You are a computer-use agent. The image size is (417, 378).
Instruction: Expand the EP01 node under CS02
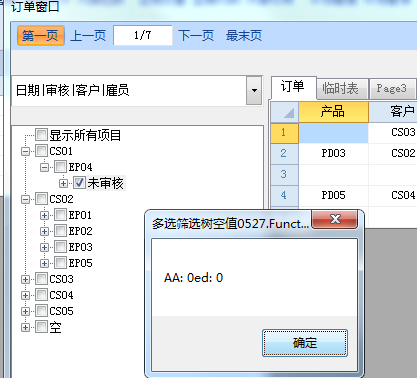pyautogui.click(x=44, y=215)
